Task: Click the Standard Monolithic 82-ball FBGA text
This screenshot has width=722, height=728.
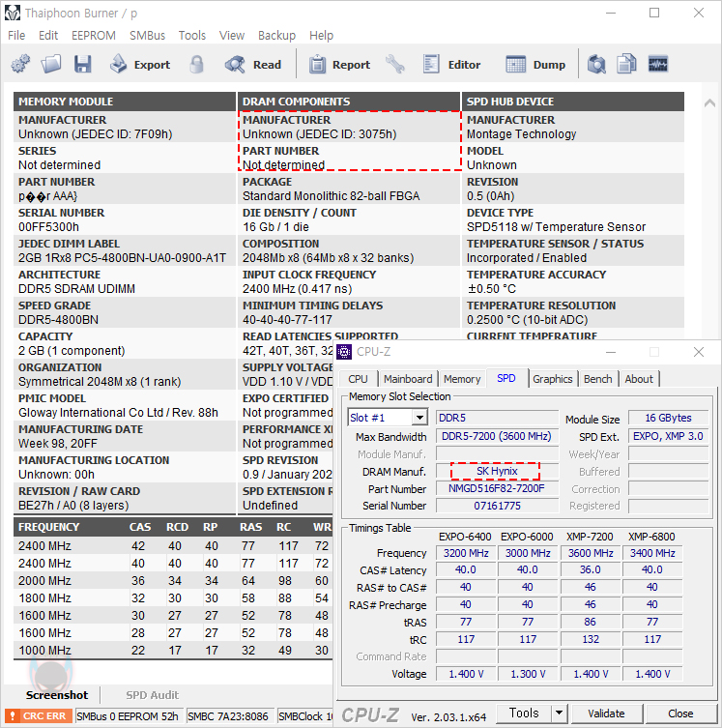Action: pos(331,196)
